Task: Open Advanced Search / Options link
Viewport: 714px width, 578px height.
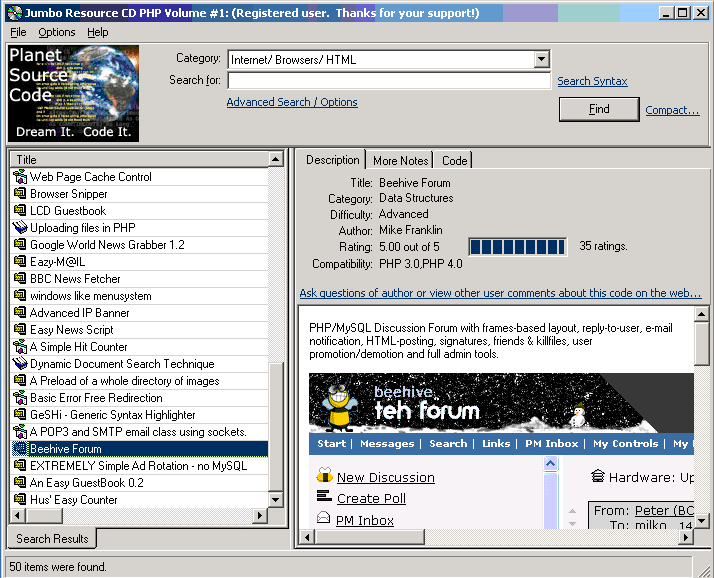Action: [292, 102]
